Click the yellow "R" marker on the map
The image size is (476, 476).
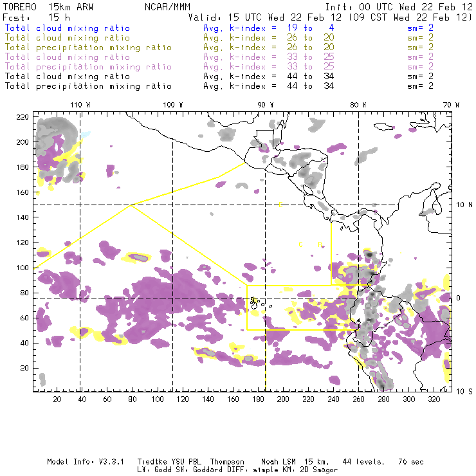(320, 244)
